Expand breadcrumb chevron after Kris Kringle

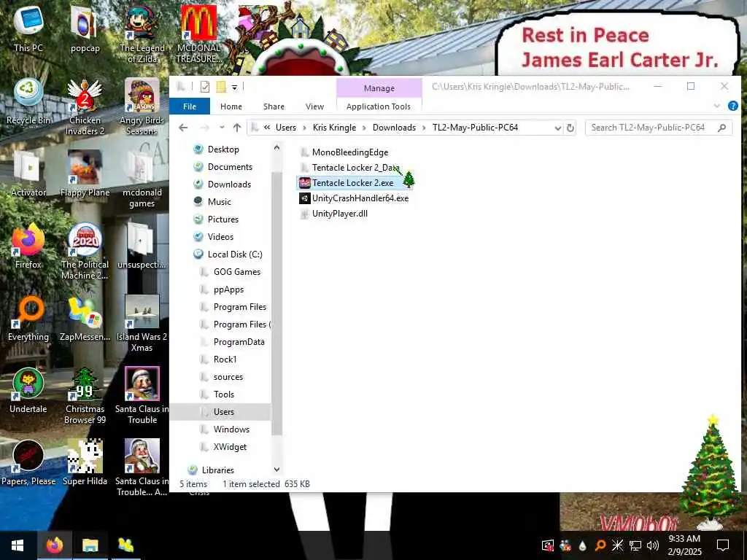[x=364, y=128]
